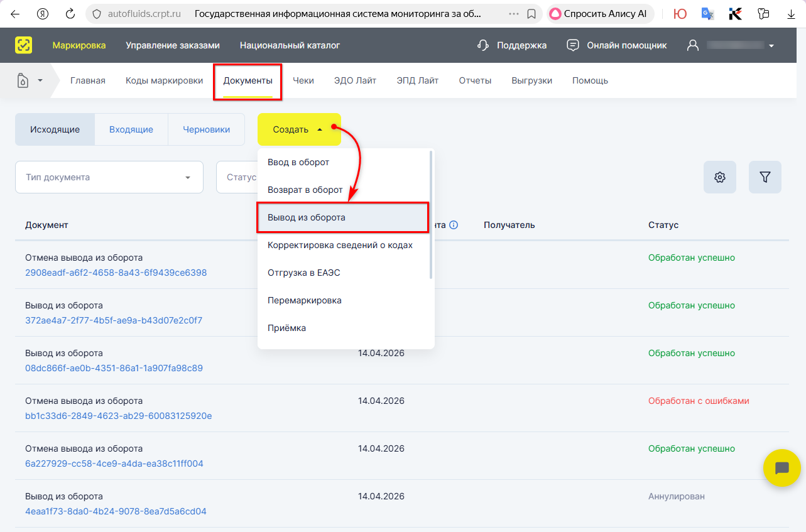Image resolution: width=806 pixels, height=532 pixels.
Task: Open document link 2908eadf-a6f2-4658-8a43-6f9439ce6398
Action: pyautogui.click(x=116, y=273)
